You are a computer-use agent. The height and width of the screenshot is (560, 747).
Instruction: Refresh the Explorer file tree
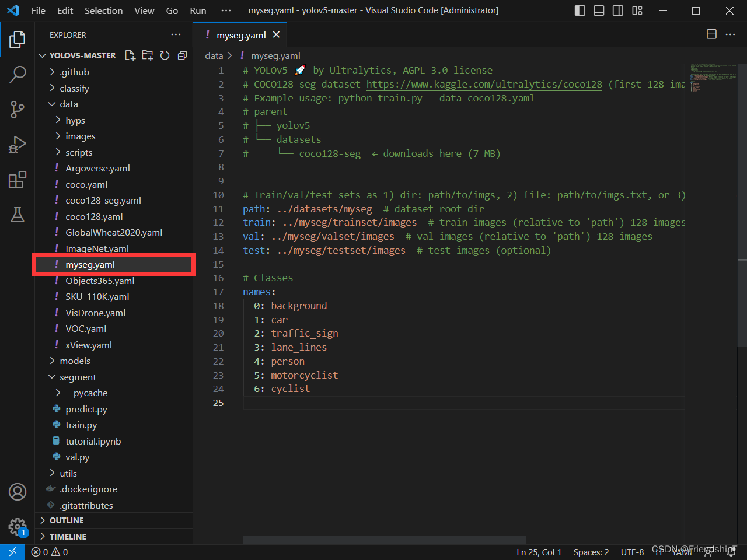click(x=165, y=55)
